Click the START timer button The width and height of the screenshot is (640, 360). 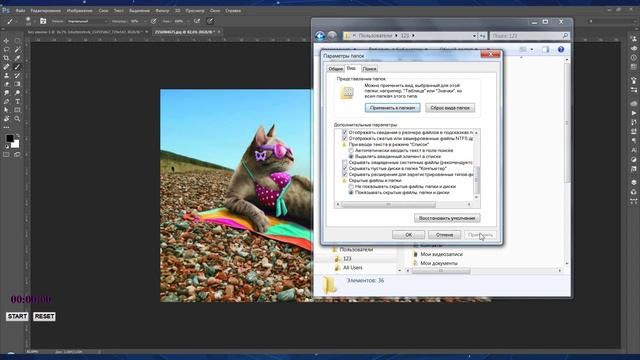click(x=17, y=316)
